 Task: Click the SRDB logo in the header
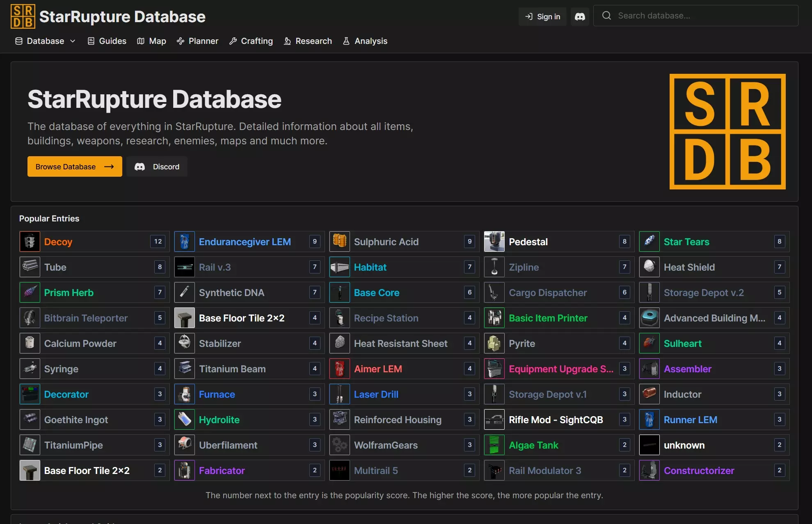(x=23, y=16)
